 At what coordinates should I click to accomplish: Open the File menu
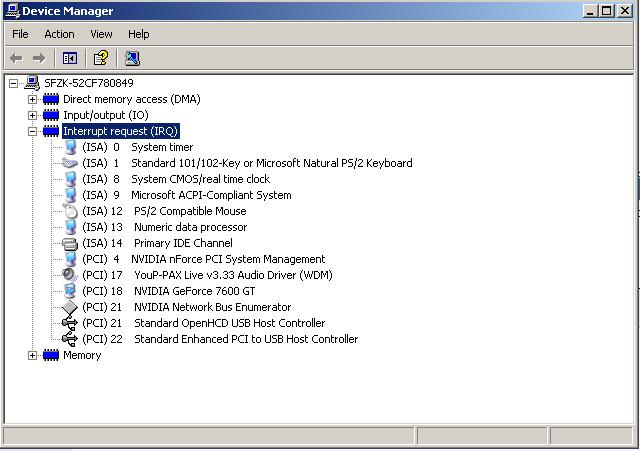point(20,34)
